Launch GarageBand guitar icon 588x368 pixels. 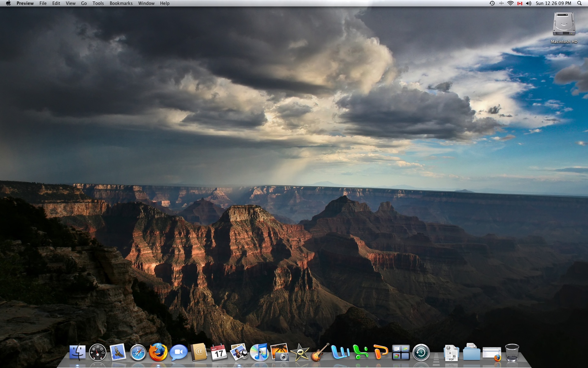(320, 352)
